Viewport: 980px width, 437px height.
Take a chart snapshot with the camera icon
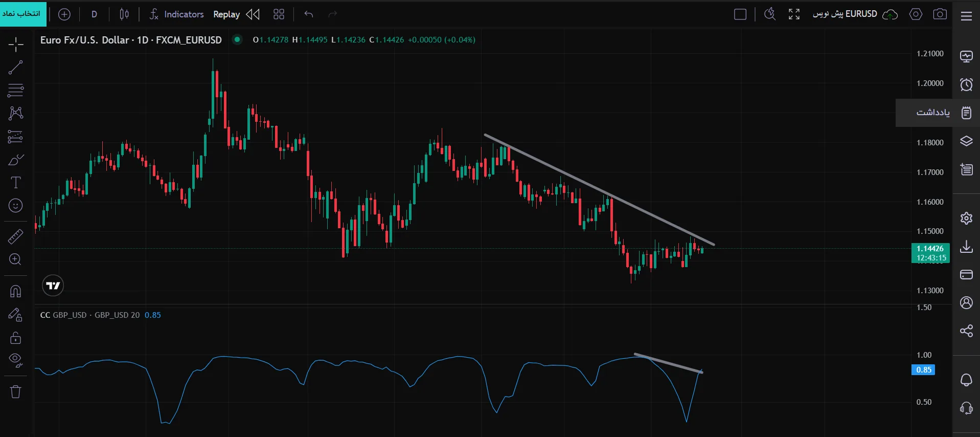940,14
